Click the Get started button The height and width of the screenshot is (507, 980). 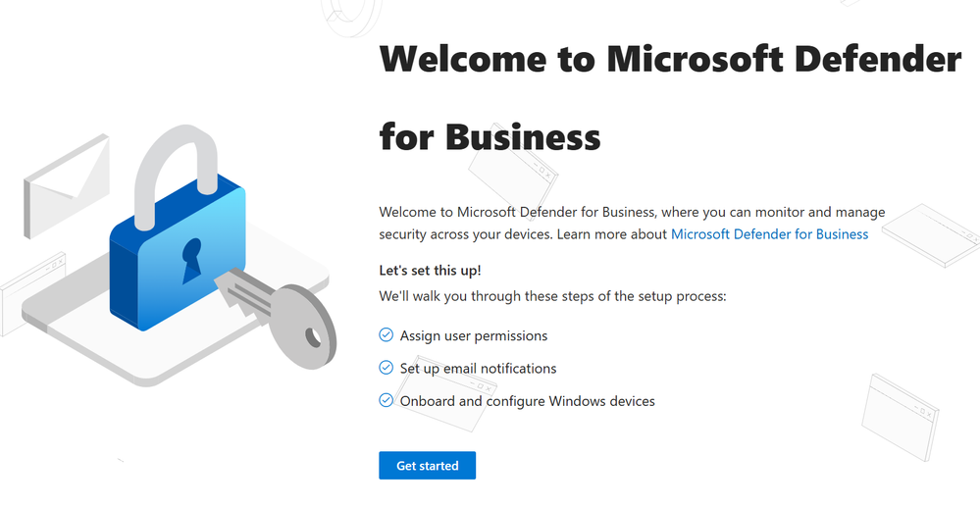(x=427, y=466)
